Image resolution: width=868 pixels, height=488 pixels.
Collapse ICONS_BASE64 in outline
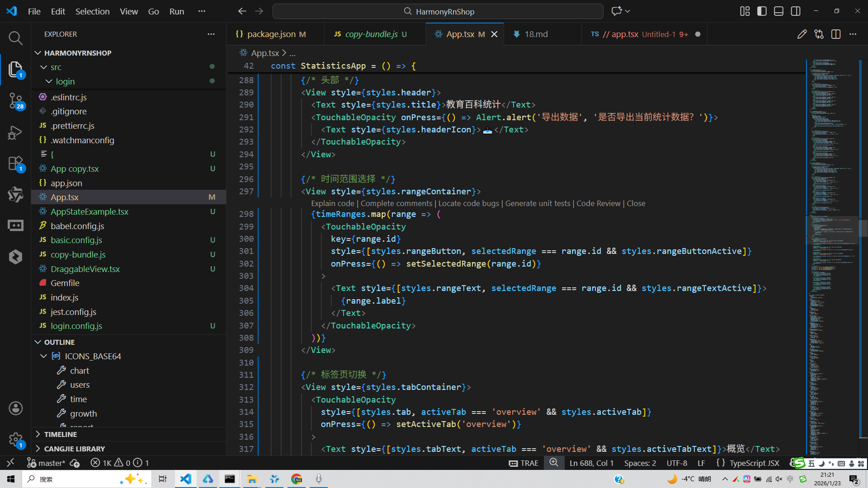[x=44, y=356]
